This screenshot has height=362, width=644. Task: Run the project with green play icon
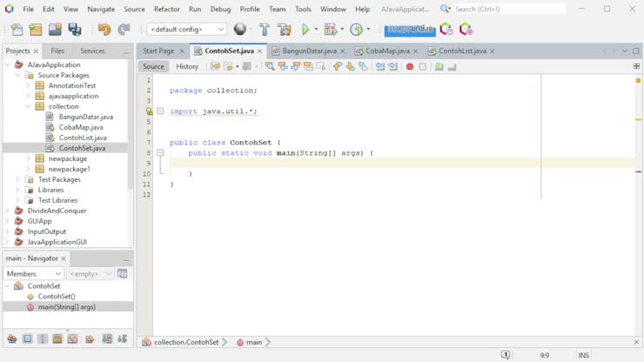[x=305, y=30]
